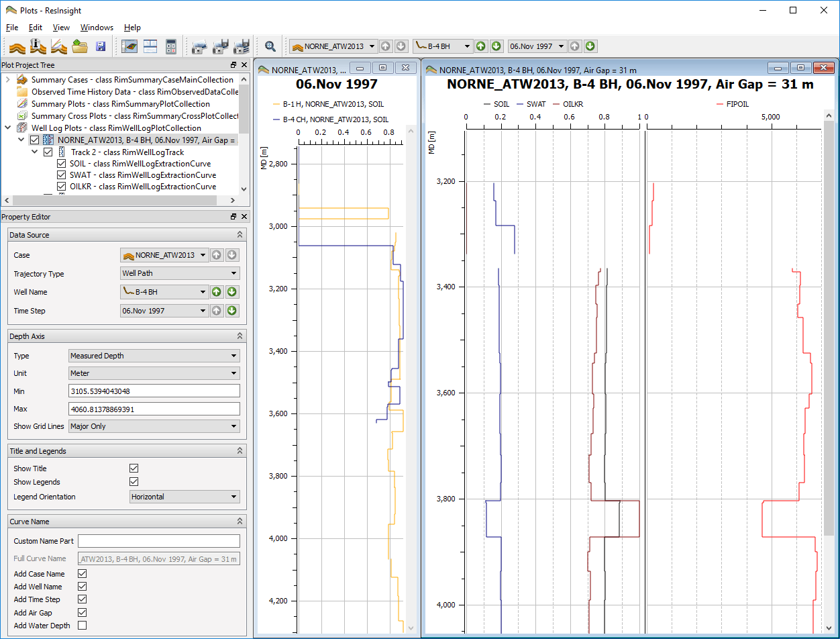Click toolbar previous time step up arrow
This screenshot has width=840, height=639.
pyautogui.click(x=575, y=46)
